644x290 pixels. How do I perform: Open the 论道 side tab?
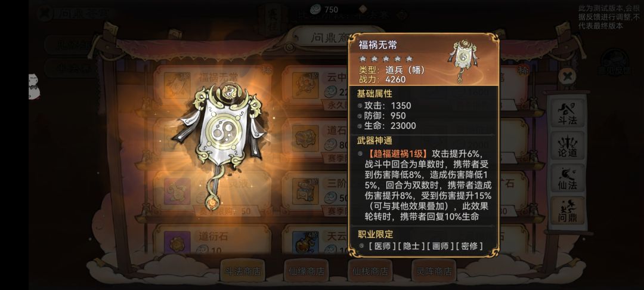(x=568, y=146)
